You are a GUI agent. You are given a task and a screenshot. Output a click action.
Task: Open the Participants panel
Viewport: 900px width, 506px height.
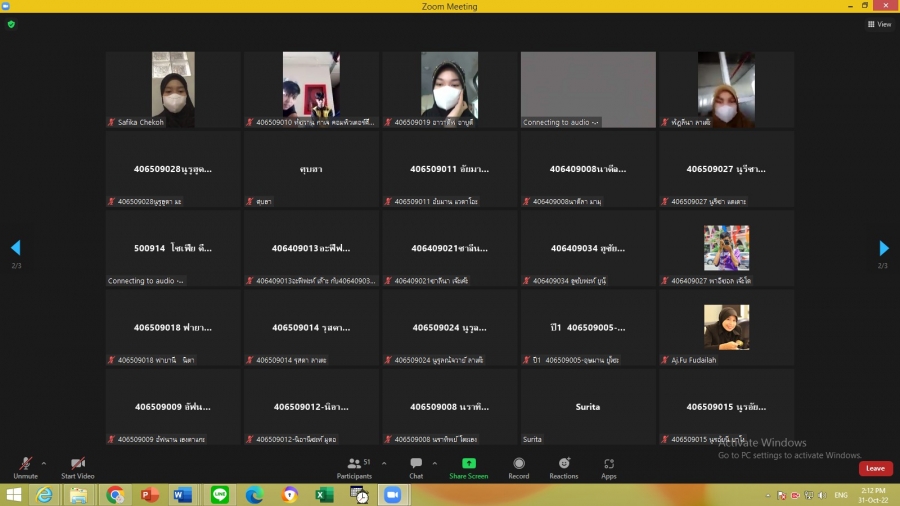pos(354,465)
